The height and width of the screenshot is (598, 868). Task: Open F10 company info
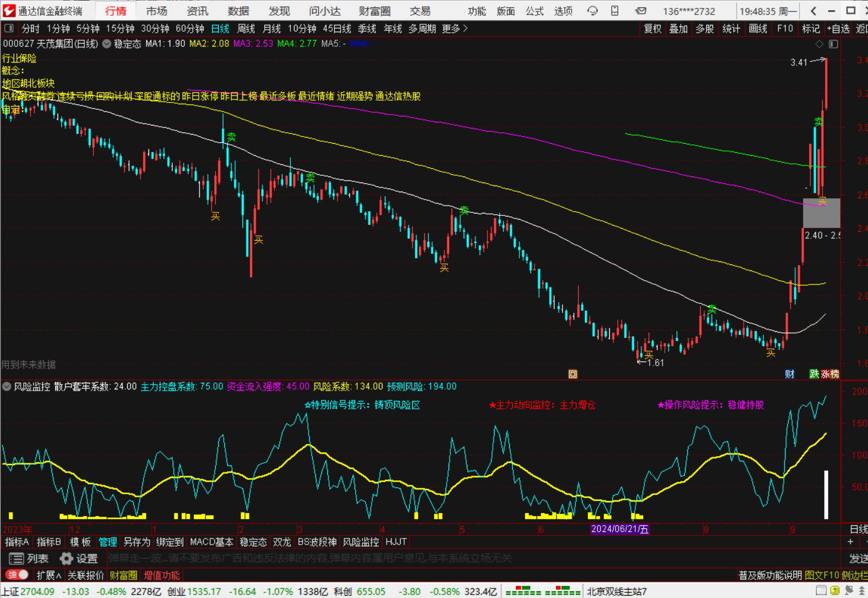pyautogui.click(x=785, y=29)
